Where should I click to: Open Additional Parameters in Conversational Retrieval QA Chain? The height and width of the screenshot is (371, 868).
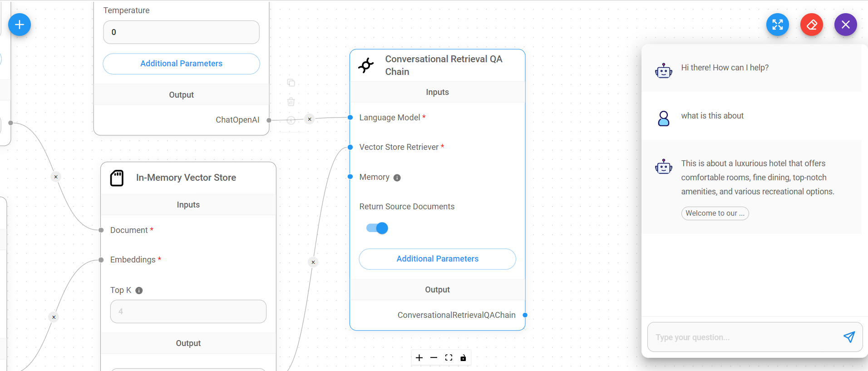coord(437,259)
